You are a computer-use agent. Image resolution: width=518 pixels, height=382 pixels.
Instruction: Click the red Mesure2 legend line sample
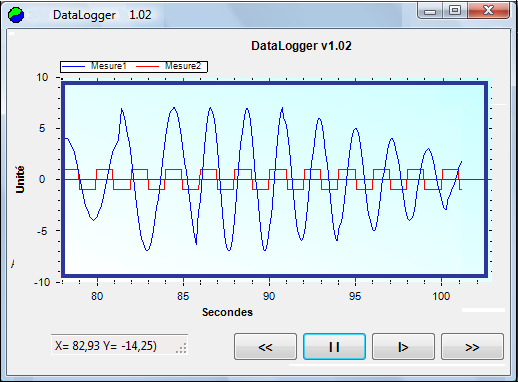[x=147, y=66]
